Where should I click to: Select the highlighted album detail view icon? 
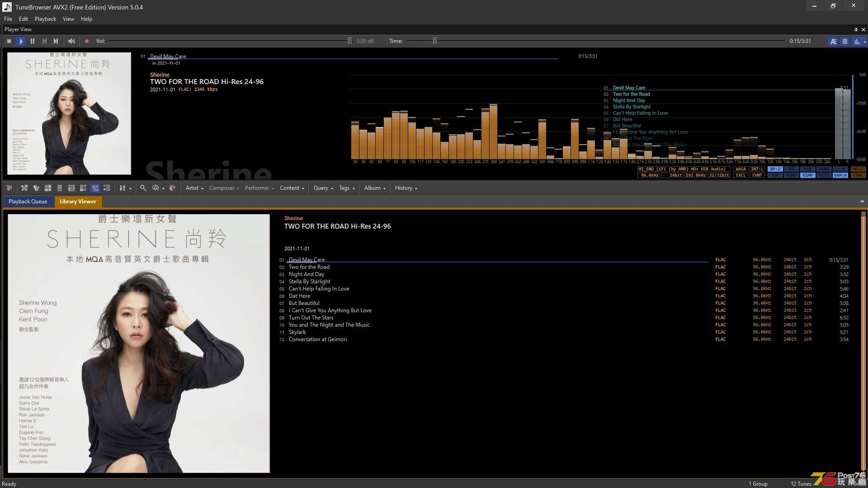point(95,188)
